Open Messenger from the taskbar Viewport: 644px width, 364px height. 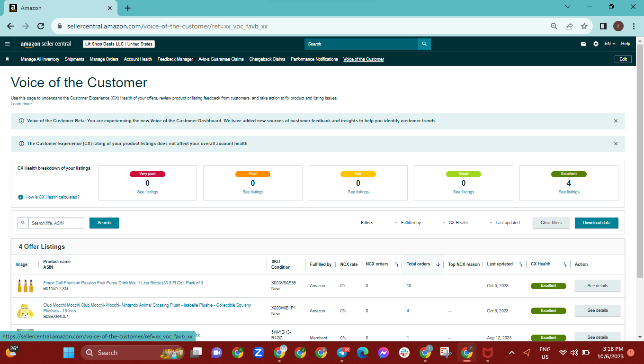click(384, 353)
